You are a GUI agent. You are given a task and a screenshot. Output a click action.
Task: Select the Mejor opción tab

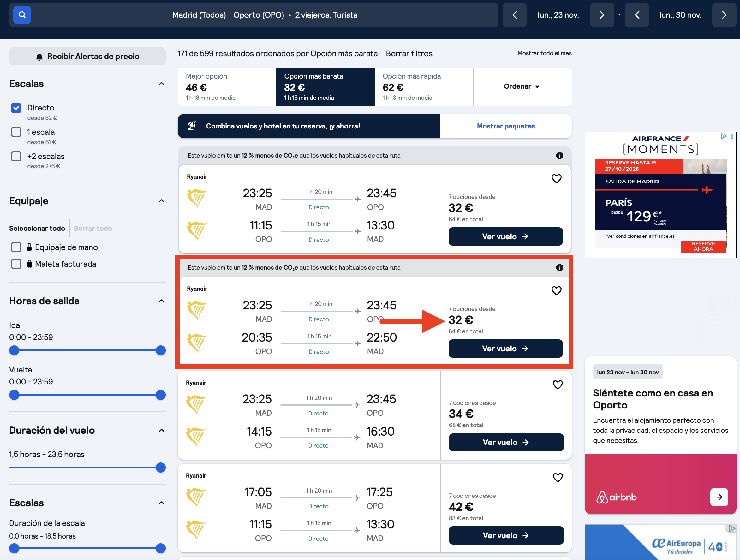[x=227, y=86]
